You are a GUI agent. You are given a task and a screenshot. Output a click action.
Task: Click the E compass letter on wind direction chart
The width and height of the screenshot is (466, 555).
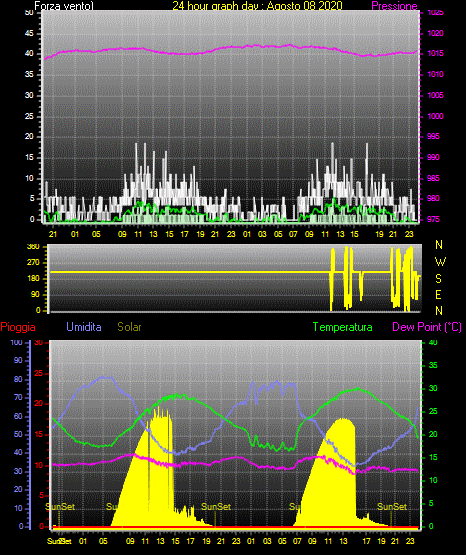coord(438,294)
